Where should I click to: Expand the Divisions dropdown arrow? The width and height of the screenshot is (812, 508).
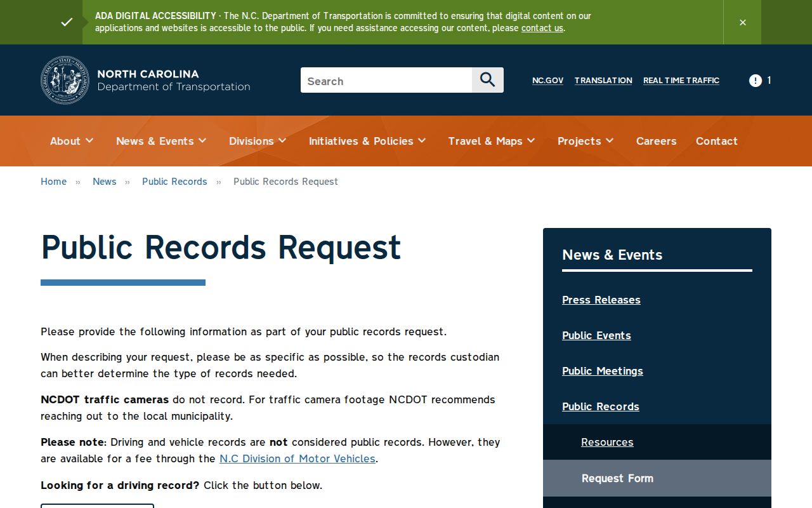(x=282, y=141)
